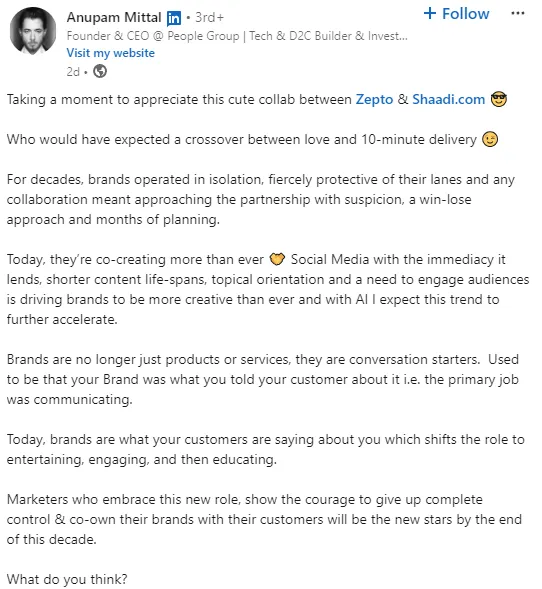Open the Visit my website link
This screenshot has width=542, height=589.
110,53
